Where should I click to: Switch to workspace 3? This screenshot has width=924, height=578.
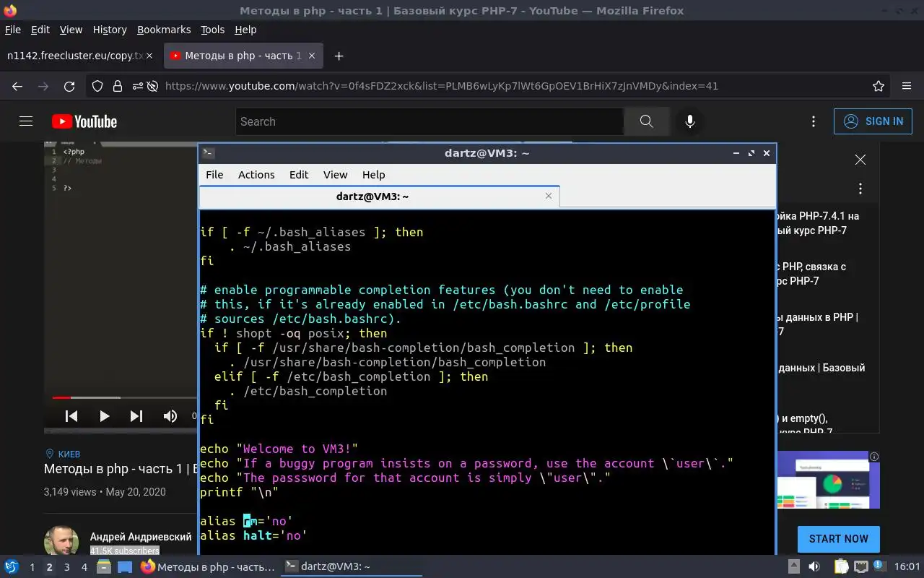(x=66, y=567)
